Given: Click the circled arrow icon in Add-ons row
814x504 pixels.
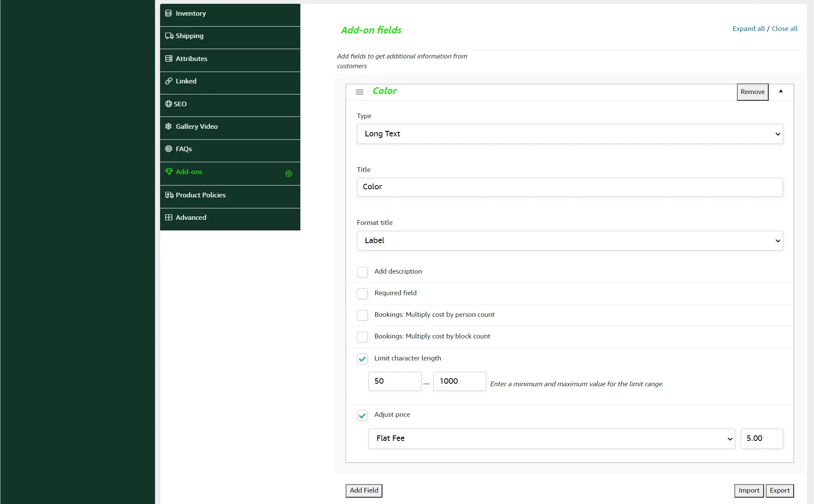Looking at the screenshot, I should [x=289, y=174].
